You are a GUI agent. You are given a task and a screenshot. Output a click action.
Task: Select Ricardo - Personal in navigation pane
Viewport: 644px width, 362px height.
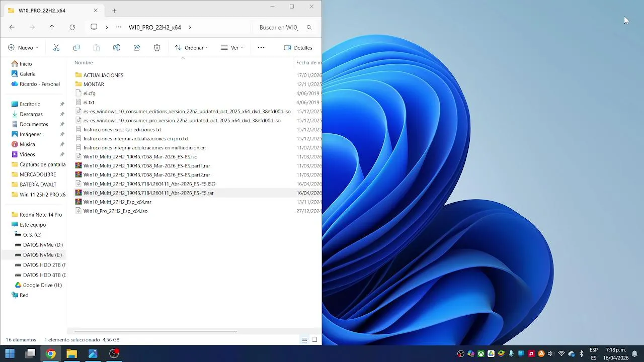point(40,84)
